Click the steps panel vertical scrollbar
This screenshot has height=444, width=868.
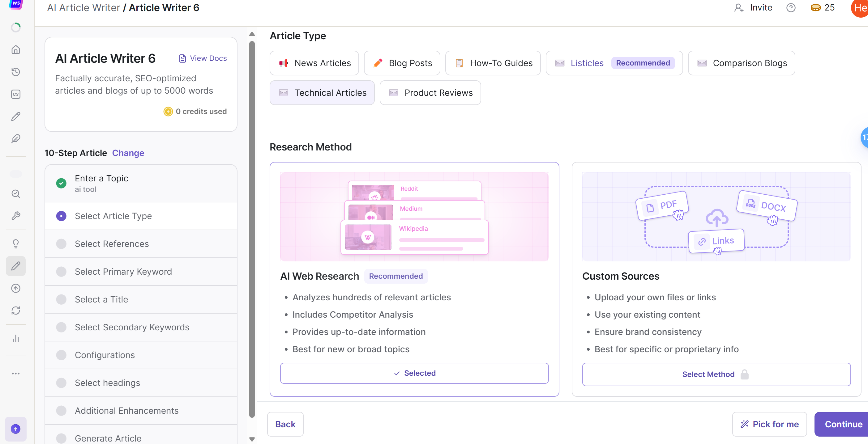[x=252, y=229]
